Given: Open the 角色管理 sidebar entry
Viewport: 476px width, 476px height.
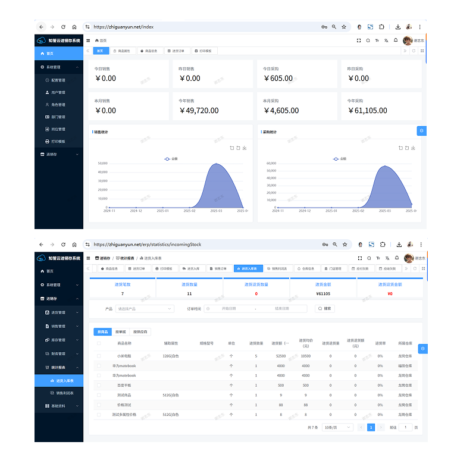Looking at the screenshot, I should (58, 105).
